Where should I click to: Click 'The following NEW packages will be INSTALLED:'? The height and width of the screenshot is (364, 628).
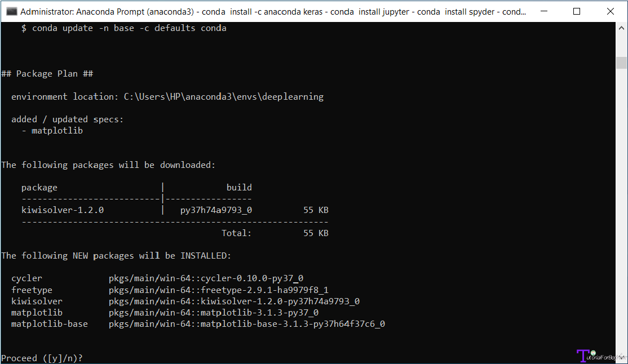point(116,256)
